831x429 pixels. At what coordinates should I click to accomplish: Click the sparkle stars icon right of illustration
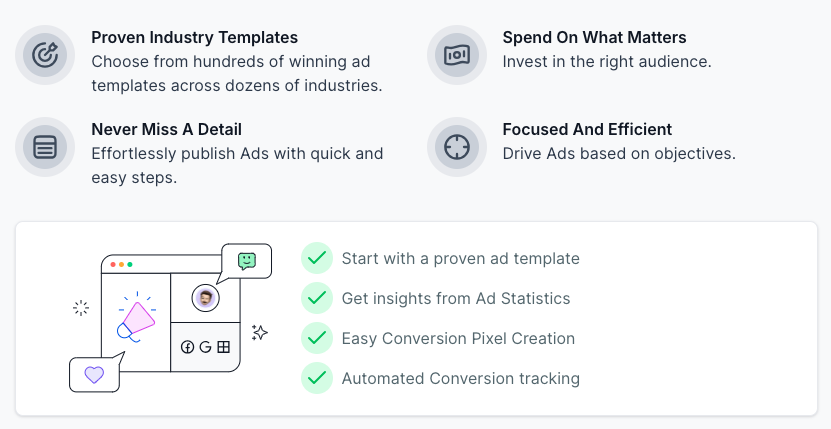click(260, 332)
